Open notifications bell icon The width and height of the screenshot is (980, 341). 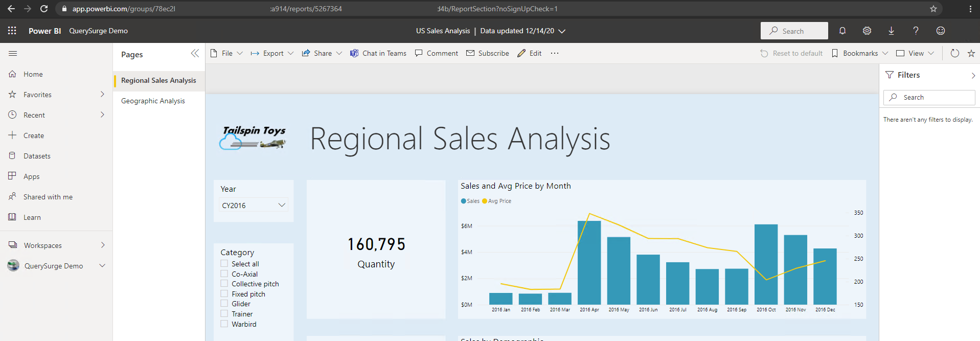[x=842, y=31]
